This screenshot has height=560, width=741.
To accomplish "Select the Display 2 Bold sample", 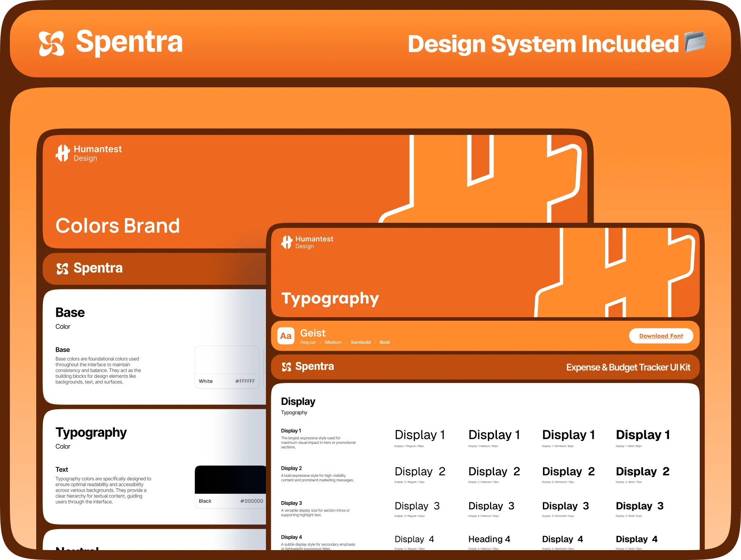I will 643,471.
